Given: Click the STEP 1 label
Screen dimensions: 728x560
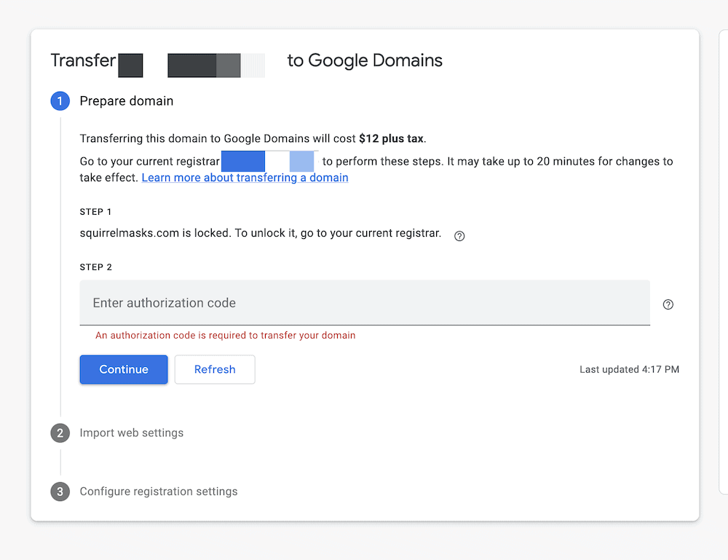Looking at the screenshot, I should (x=95, y=212).
